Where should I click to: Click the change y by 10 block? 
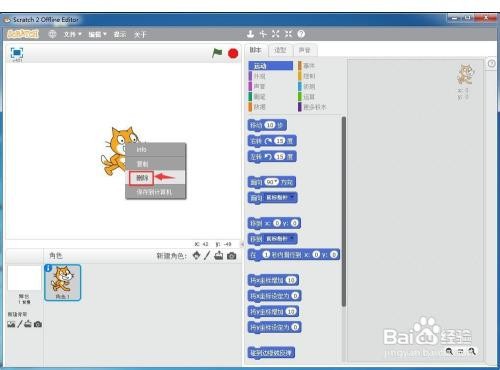[273, 312]
